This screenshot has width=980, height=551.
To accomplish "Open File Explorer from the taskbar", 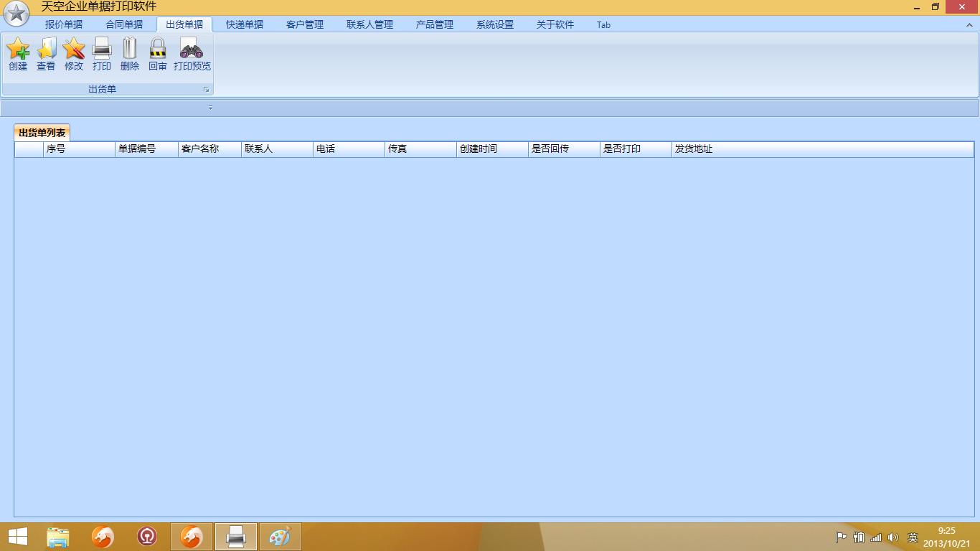I will [58, 537].
